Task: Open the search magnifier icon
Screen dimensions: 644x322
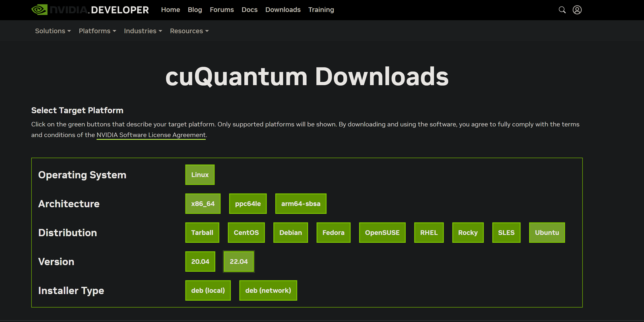Action: click(562, 10)
